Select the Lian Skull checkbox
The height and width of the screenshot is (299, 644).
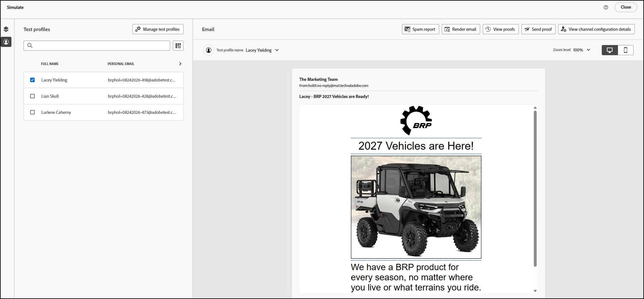click(32, 96)
